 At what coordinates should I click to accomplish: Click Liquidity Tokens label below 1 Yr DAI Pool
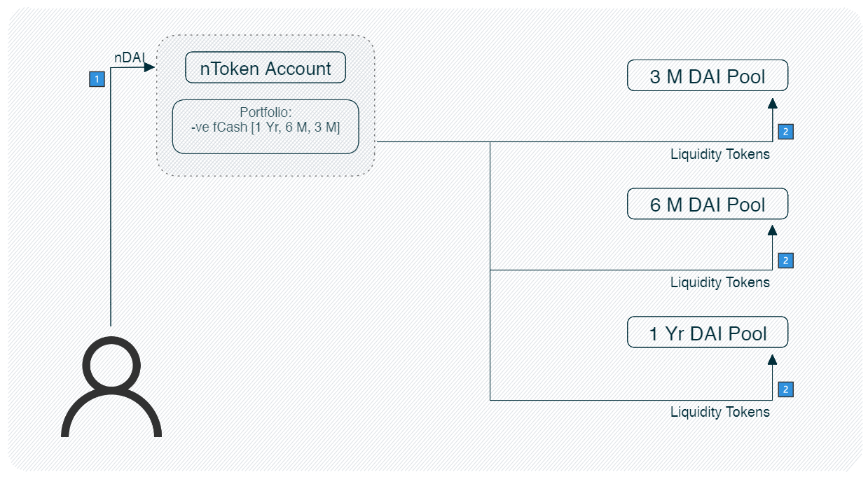(x=719, y=412)
